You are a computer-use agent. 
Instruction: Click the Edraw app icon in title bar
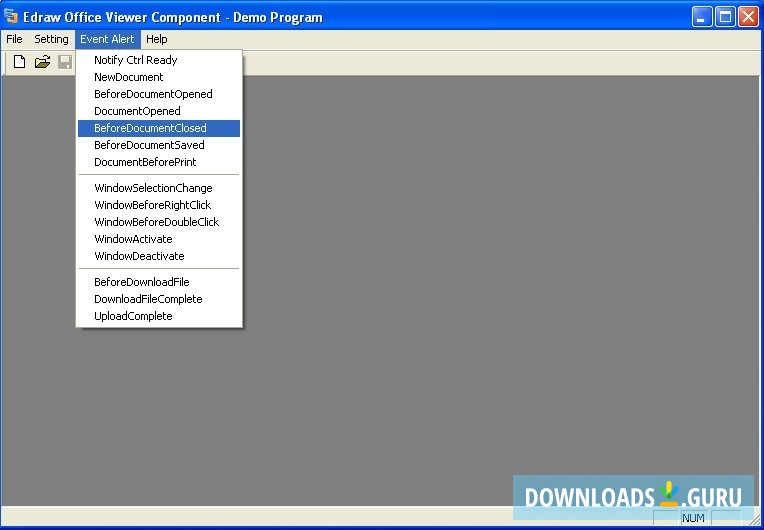[x=11, y=16]
